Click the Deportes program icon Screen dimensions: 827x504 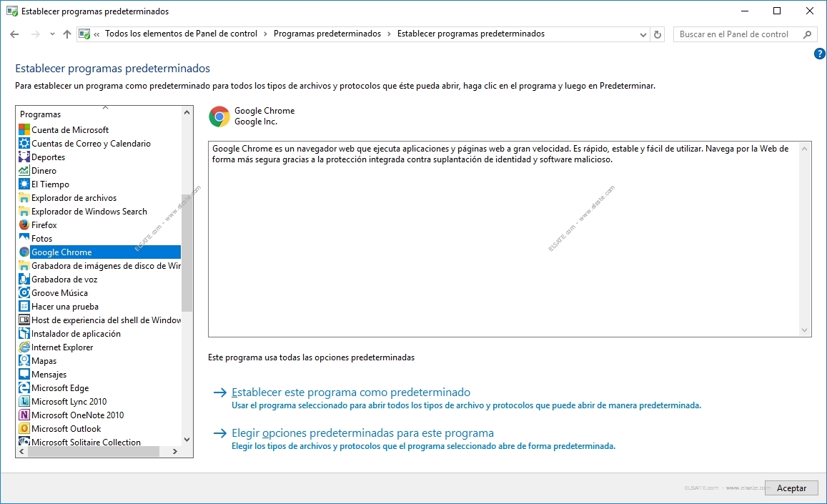coord(24,157)
